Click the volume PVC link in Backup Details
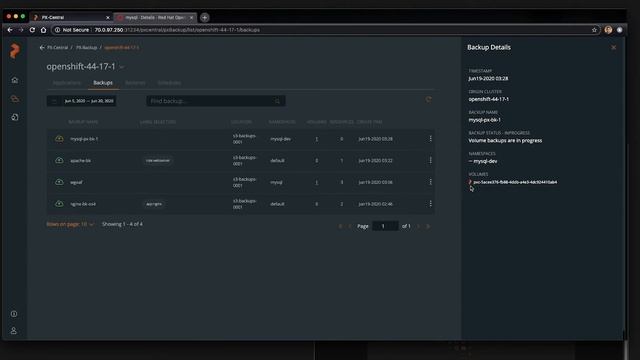 point(515,182)
